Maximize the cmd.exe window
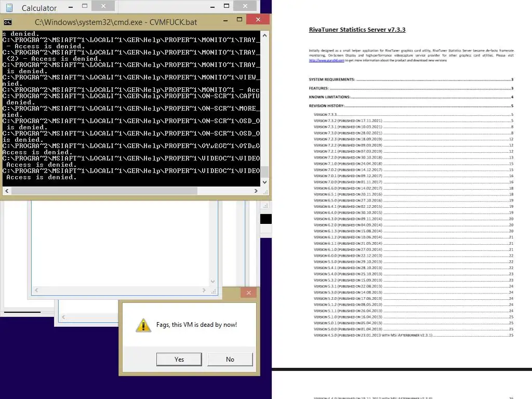This screenshot has width=532, height=399. pyautogui.click(x=240, y=20)
